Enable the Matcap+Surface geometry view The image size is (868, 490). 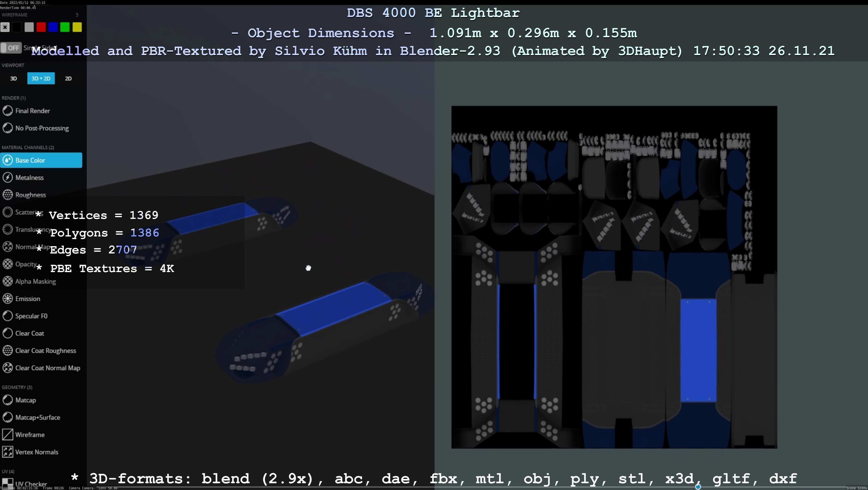tap(31, 417)
